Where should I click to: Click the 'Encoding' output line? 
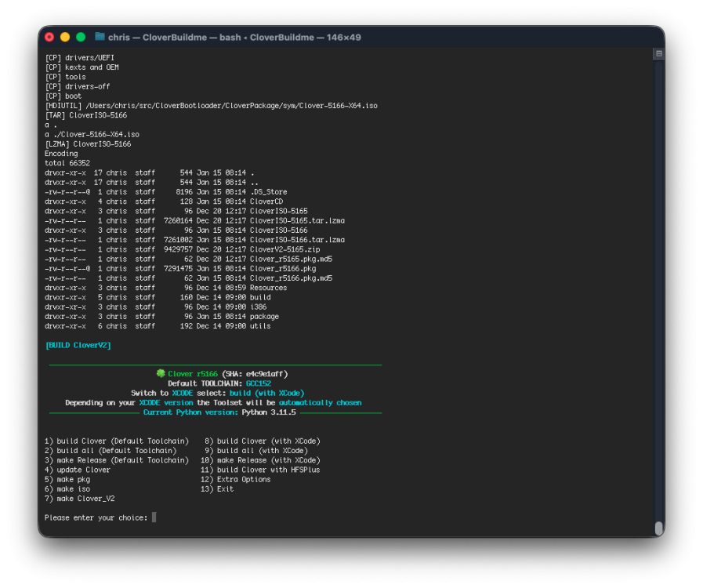(x=61, y=154)
